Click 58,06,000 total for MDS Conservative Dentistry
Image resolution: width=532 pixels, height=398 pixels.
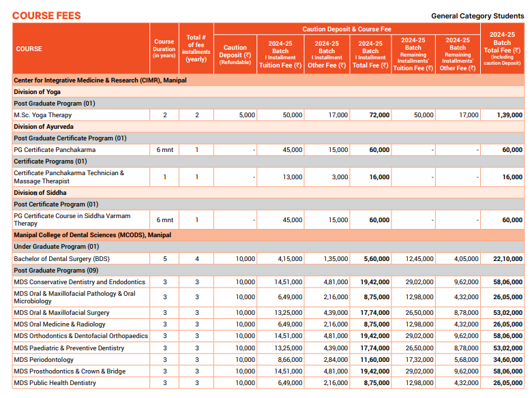(507, 282)
